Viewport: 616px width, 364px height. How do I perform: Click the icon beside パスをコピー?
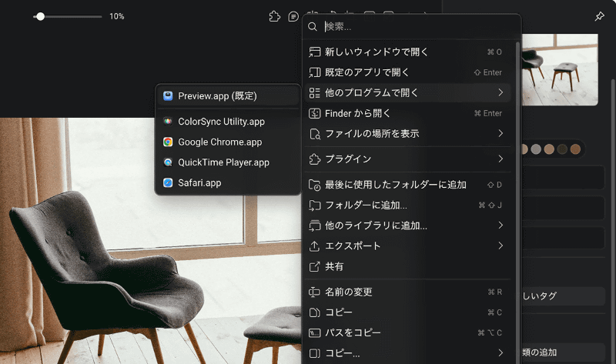point(315,332)
